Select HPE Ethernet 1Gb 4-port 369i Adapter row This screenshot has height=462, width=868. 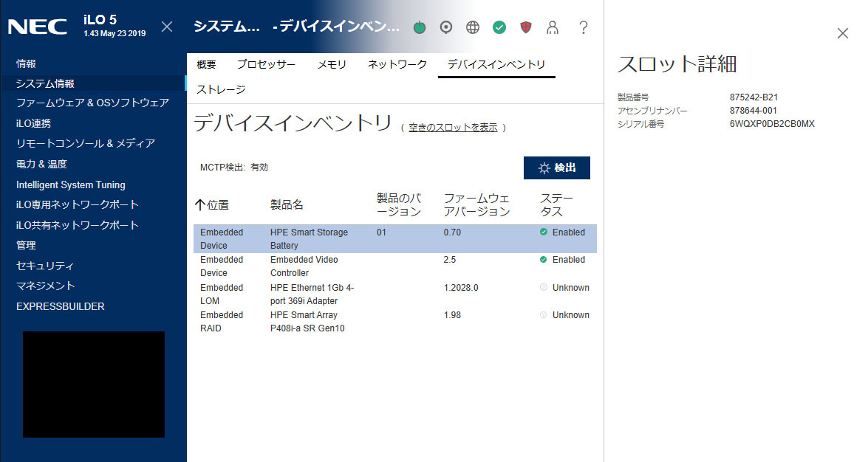tap(395, 294)
